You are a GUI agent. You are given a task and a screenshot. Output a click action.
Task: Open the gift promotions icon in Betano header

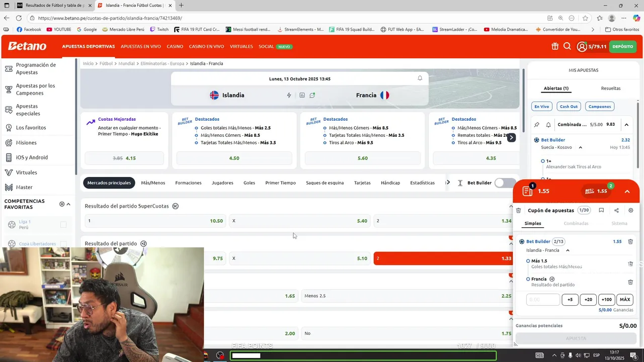click(555, 46)
